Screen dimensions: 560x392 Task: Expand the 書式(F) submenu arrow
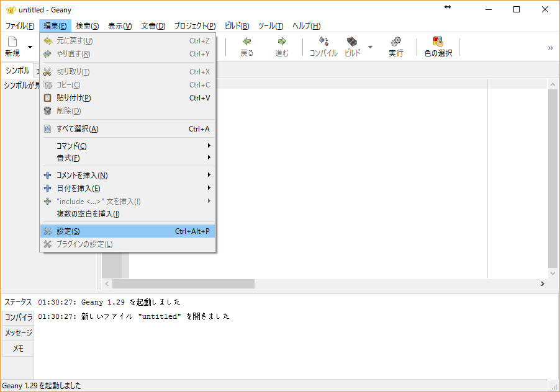tap(209, 158)
